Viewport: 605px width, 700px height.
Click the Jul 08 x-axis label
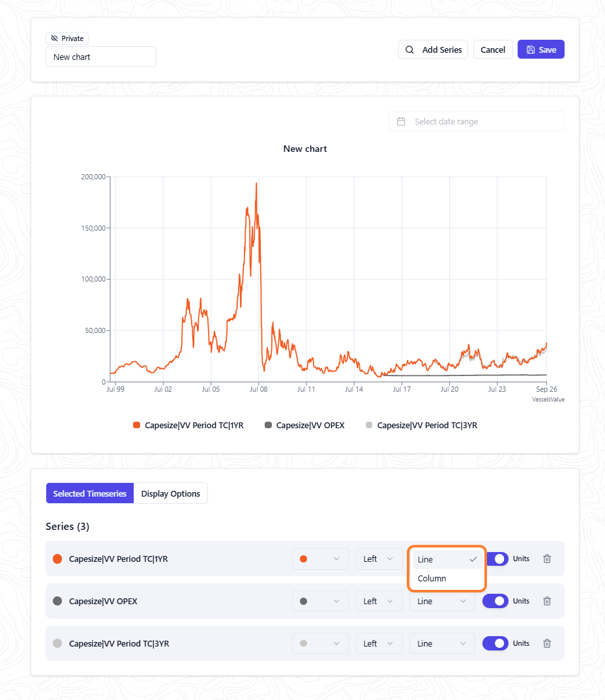259,389
